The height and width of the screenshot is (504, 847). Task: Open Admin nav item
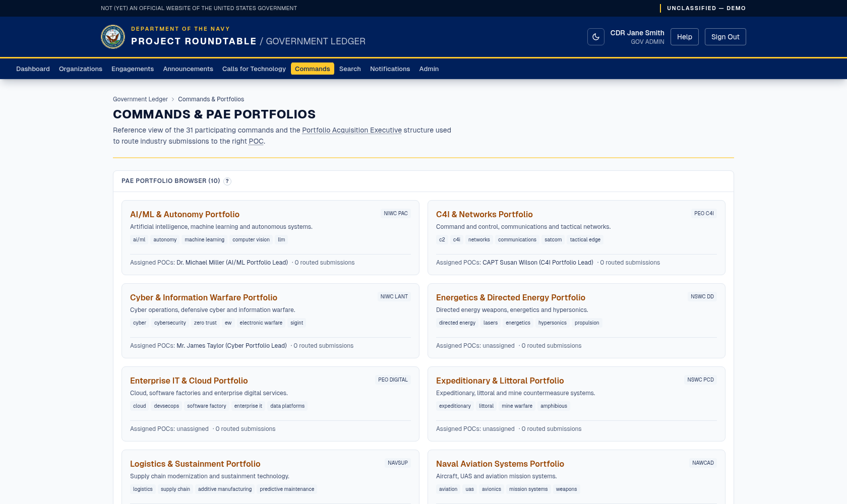pos(429,69)
